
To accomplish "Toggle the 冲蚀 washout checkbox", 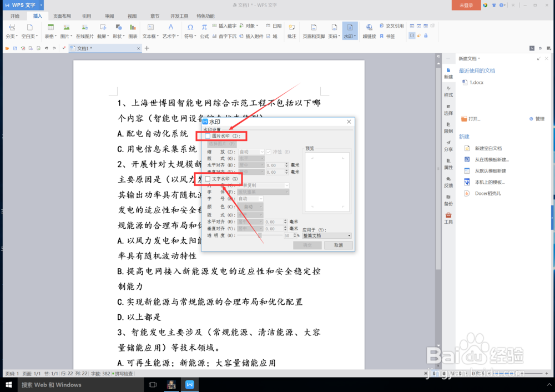I will point(269,152).
